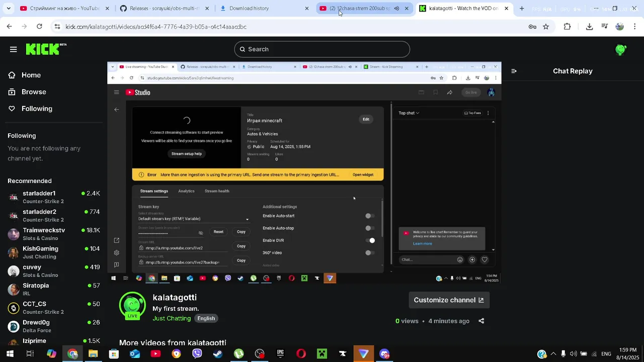The image size is (644, 362).
Task: Open the media controls icon in Chrome toolbar
Action: pyautogui.click(x=605, y=27)
